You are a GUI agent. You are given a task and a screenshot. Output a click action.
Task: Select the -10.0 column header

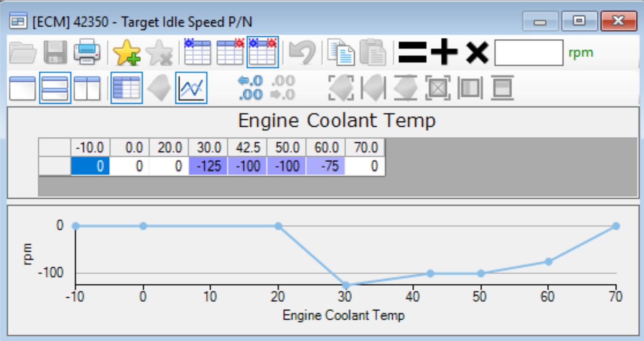(x=90, y=148)
